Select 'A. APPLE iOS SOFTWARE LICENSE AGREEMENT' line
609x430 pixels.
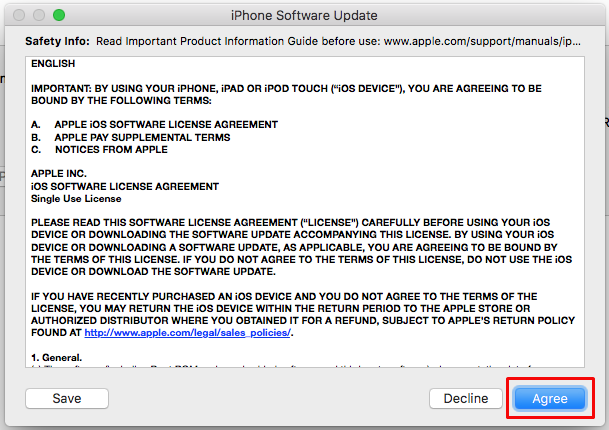pos(155,125)
